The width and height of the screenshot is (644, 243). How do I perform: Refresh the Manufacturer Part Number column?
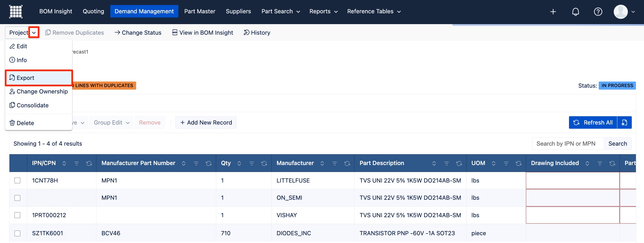(208, 163)
